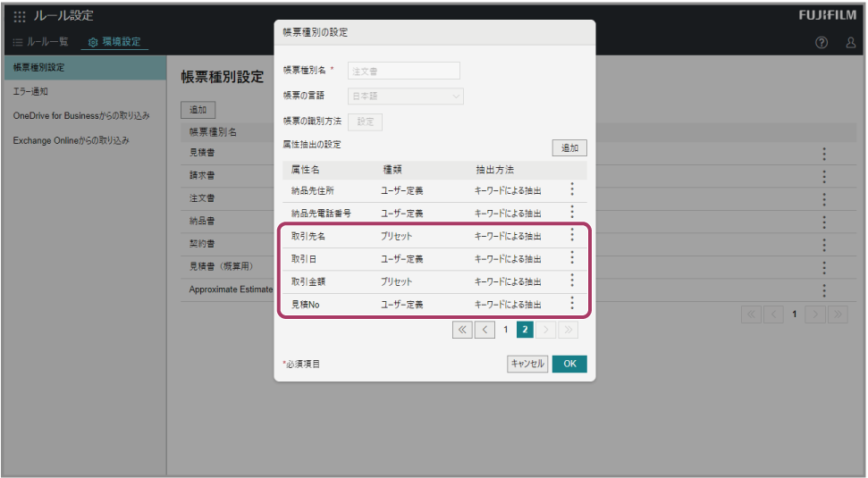Open the more menu for 取引金額 attribute

point(572,281)
